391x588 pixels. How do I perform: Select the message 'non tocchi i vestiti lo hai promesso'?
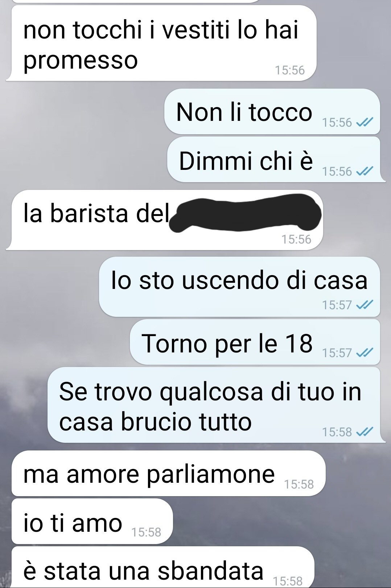[161, 43]
